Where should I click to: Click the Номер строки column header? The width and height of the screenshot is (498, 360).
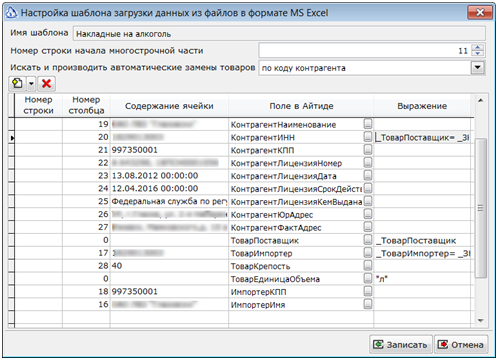tap(38, 105)
